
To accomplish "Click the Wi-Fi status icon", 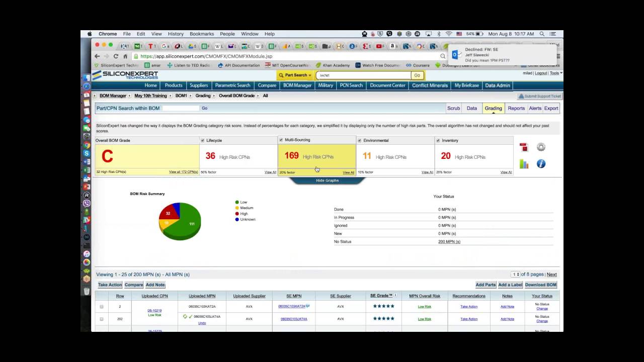I will click(448, 34).
